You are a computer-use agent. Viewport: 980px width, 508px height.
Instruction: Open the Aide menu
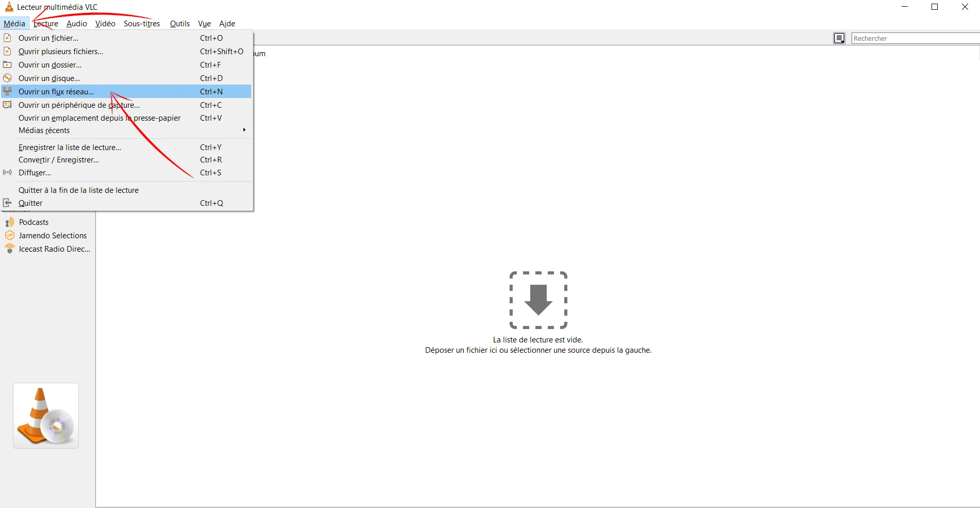[x=227, y=23]
